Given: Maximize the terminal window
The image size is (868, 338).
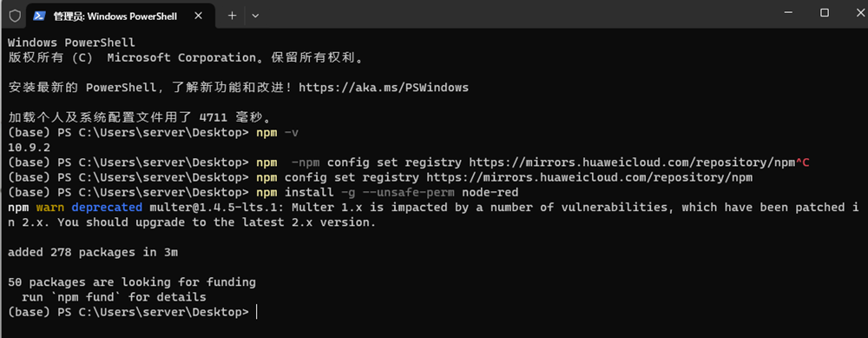Looking at the screenshot, I should click(825, 13).
